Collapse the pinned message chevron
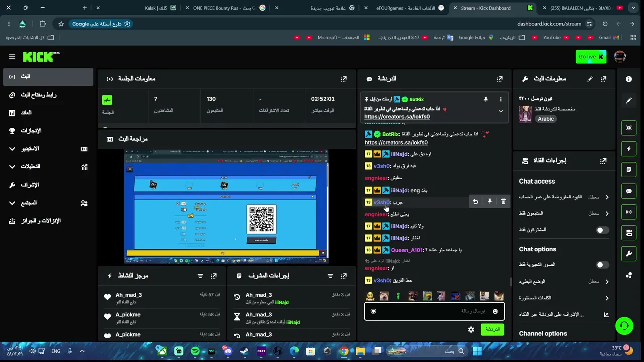 501,111
